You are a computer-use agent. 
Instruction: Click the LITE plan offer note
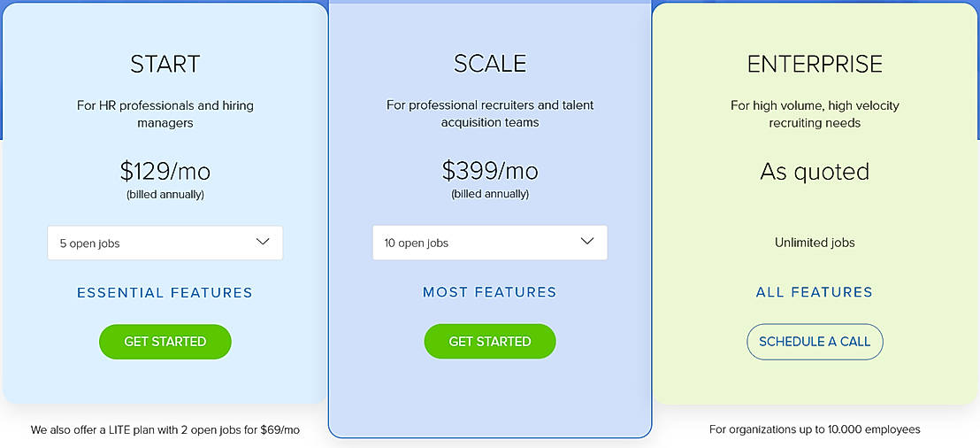point(165,430)
